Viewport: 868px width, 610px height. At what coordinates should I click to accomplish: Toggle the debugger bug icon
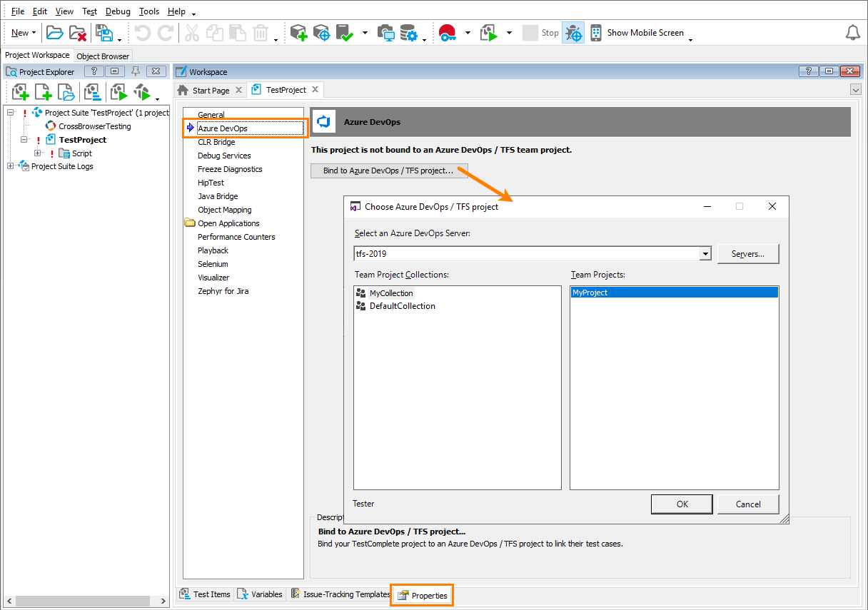coord(573,33)
